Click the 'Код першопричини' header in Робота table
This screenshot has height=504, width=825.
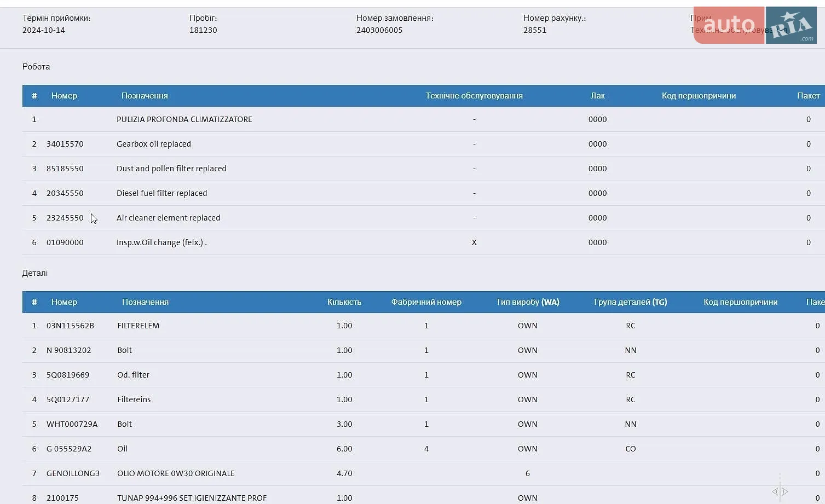point(699,96)
